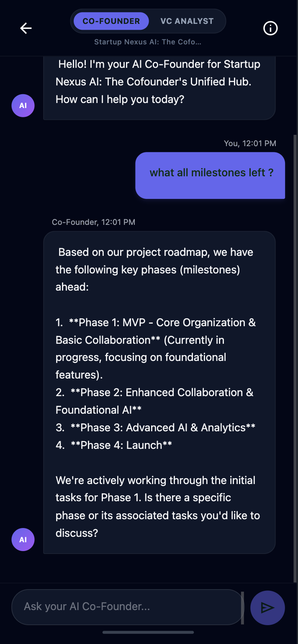Tap the back arrow to exit chat
This screenshot has height=644, width=298.
26,28
